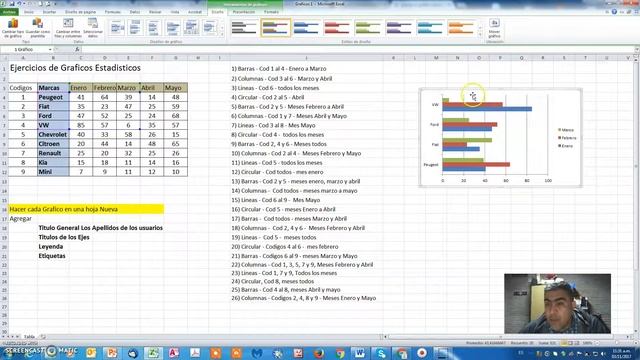Click the Guardar como plantilla icon
The height and width of the screenshot is (360, 640).
(38, 28)
